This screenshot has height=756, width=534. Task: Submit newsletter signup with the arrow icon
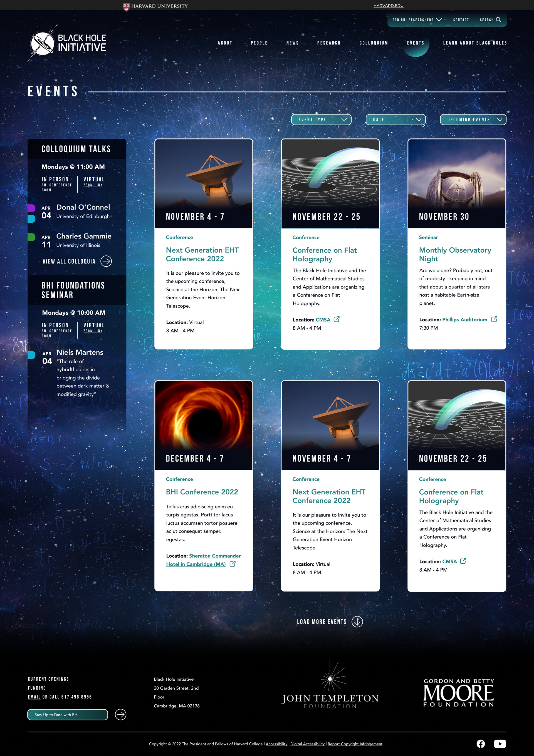[121, 715]
